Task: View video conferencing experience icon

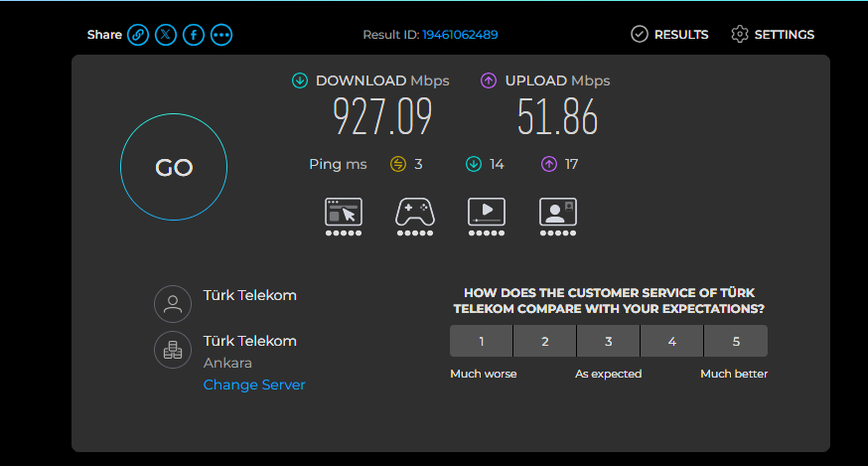Action: (x=558, y=217)
